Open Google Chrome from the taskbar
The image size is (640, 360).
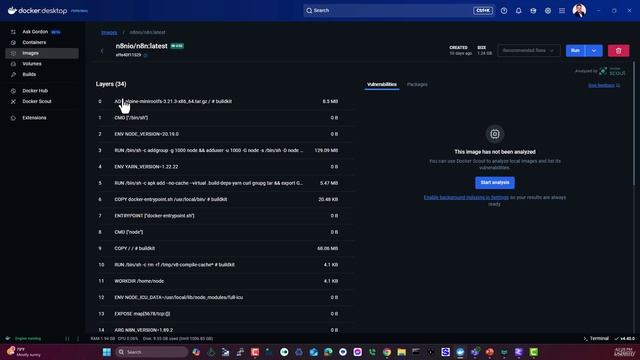pos(387,352)
